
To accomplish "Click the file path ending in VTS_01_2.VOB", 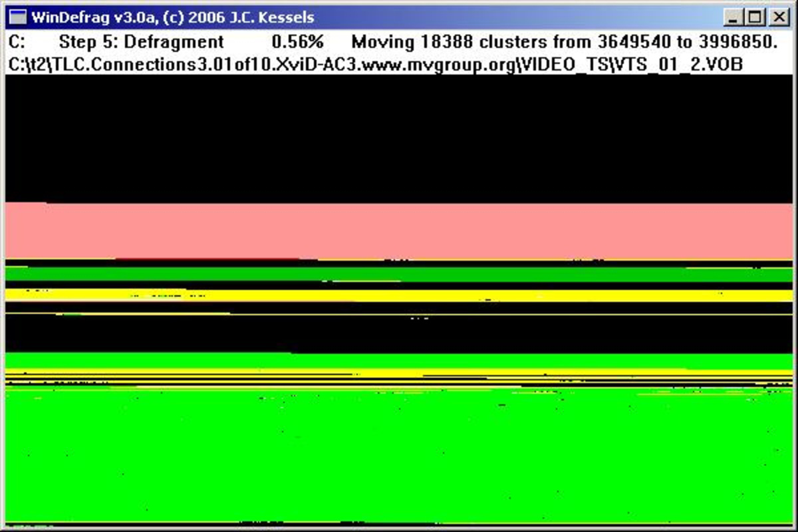I will 376,65.
